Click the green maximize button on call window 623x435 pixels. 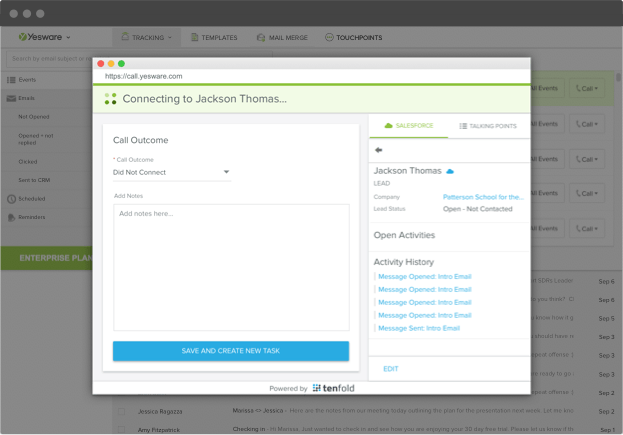click(122, 64)
